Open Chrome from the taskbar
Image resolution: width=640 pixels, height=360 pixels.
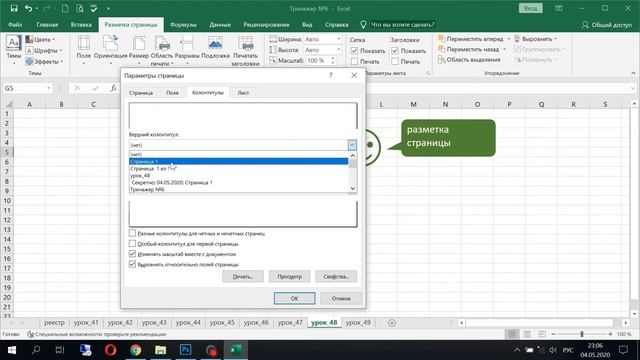click(136, 350)
